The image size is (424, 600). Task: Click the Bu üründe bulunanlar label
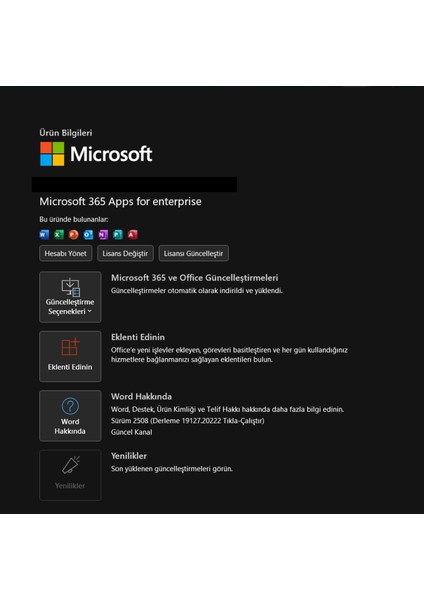(74, 219)
